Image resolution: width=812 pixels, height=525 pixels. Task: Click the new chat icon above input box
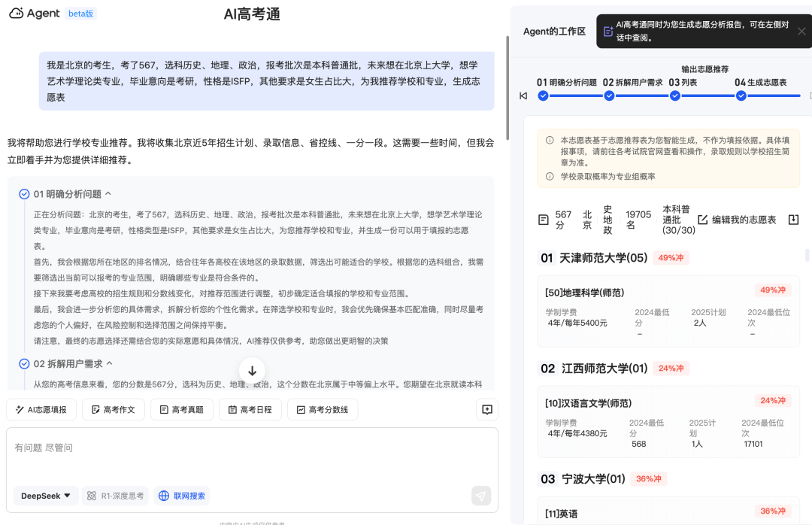pos(487,410)
